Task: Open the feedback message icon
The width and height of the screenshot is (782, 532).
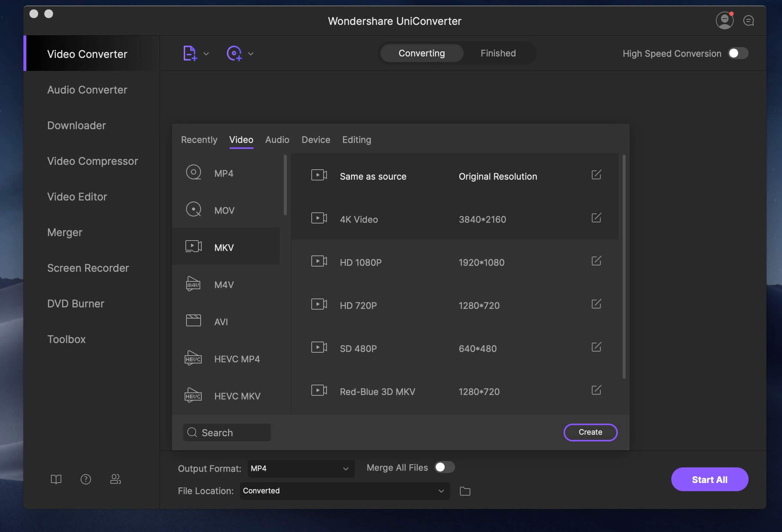Action: pos(749,20)
